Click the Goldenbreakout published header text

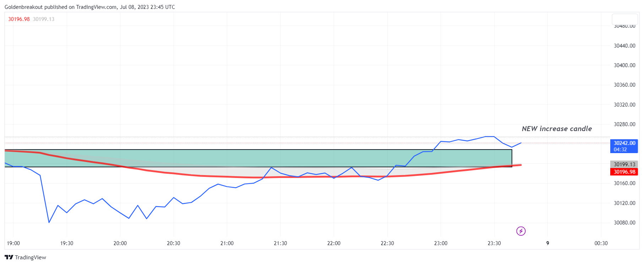(x=90, y=7)
